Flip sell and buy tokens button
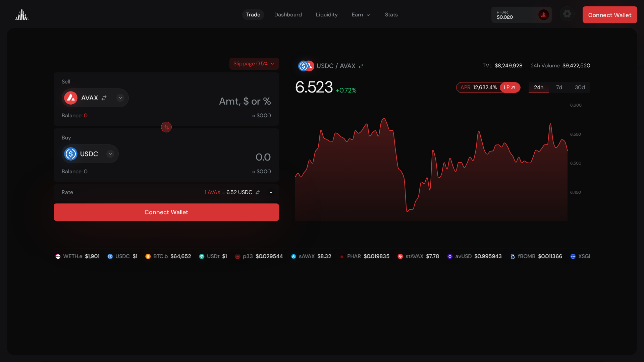 pos(166,127)
